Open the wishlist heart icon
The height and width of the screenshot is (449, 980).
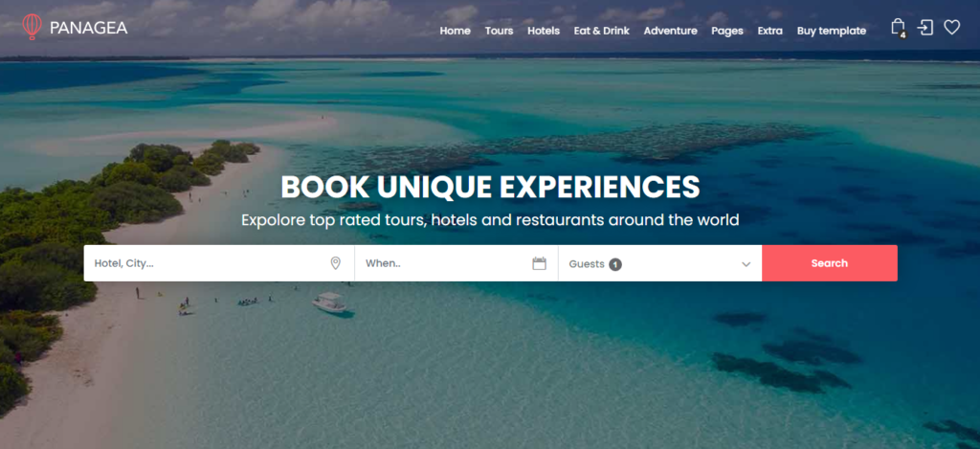pyautogui.click(x=951, y=28)
